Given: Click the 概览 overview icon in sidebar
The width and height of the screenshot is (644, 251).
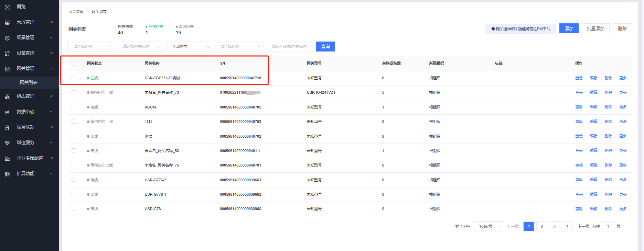Looking at the screenshot, I should 7,7.
